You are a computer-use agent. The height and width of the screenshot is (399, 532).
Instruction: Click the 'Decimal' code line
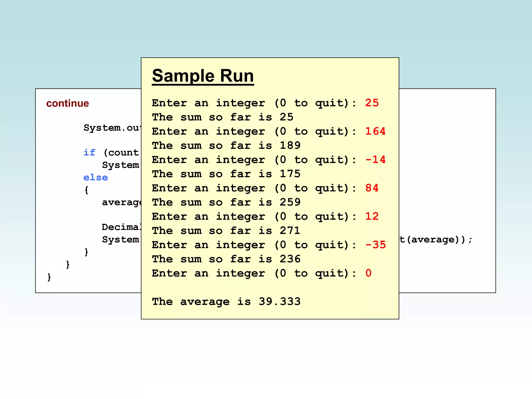(121, 227)
